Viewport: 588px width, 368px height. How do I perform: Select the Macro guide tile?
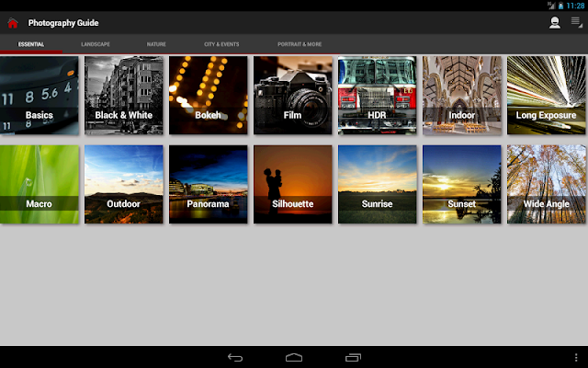click(40, 184)
